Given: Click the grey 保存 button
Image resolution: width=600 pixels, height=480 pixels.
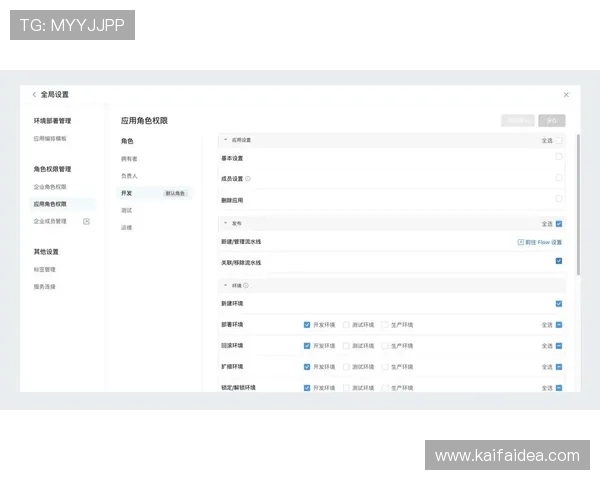Looking at the screenshot, I should pos(551,121).
